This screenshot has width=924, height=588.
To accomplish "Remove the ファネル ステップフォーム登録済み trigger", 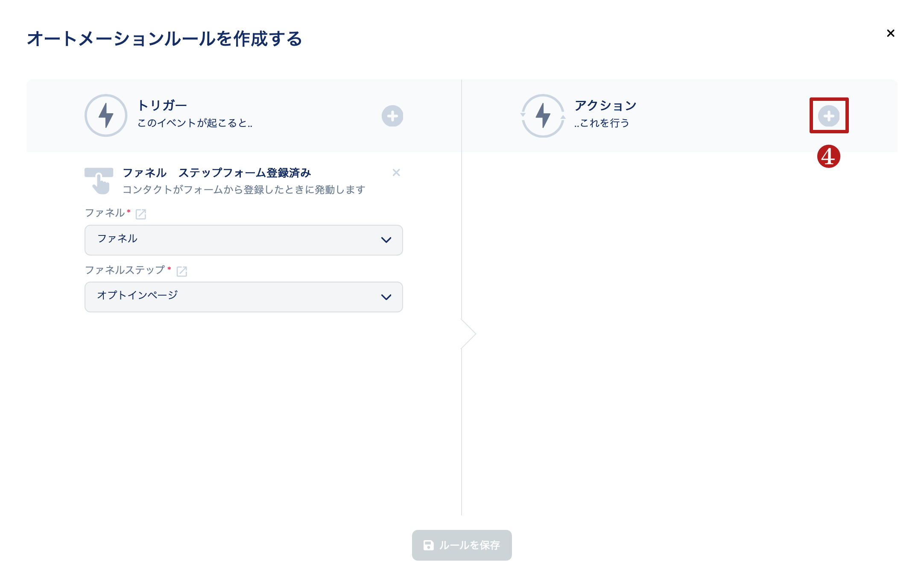I will coord(396,173).
